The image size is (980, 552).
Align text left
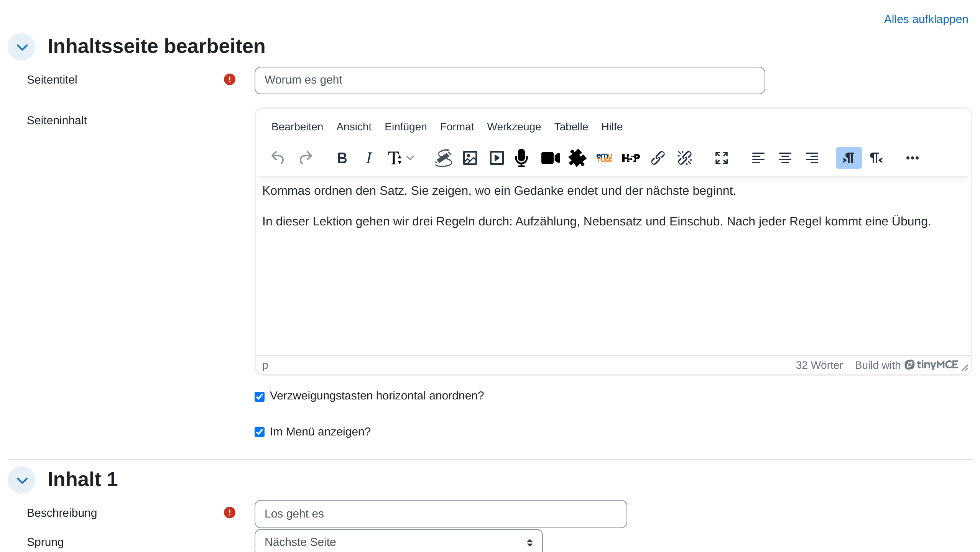click(x=758, y=158)
